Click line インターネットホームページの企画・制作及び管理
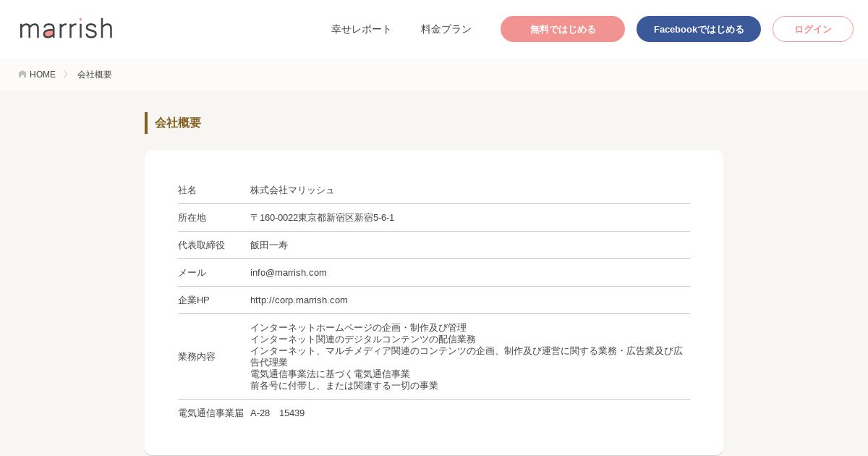This screenshot has width=868, height=456. pyautogui.click(x=358, y=328)
